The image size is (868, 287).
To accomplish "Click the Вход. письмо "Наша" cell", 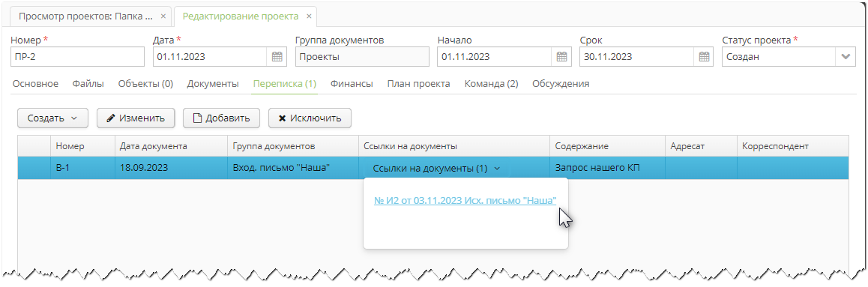I will click(293, 168).
